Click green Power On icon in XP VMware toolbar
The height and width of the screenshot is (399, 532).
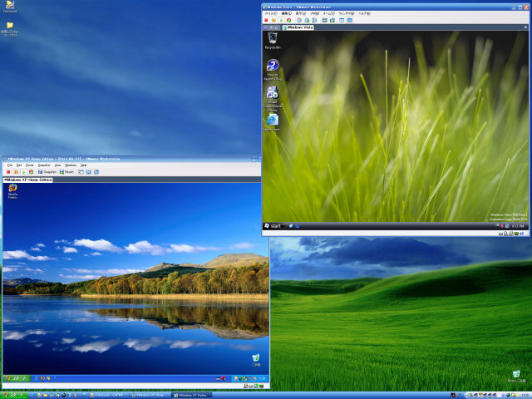(x=23, y=172)
